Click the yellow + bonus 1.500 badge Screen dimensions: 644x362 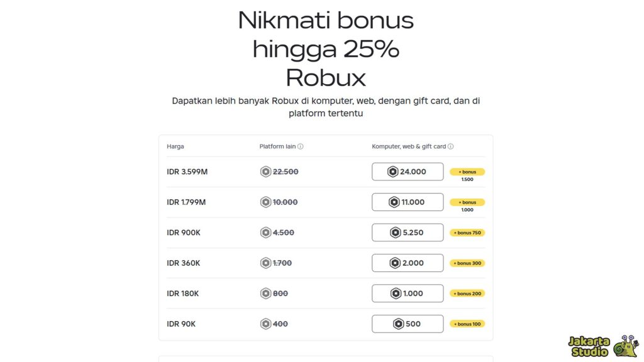pos(468,172)
